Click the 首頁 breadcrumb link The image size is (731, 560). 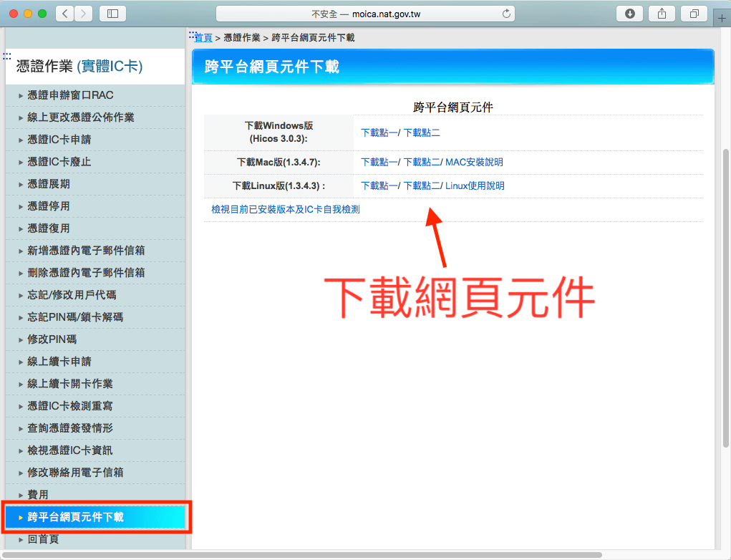pos(203,38)
